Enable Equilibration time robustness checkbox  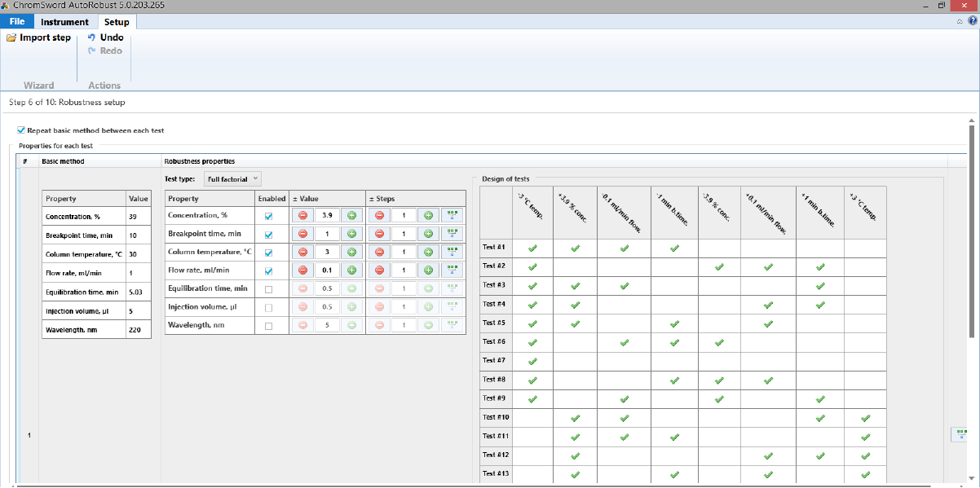268,288
